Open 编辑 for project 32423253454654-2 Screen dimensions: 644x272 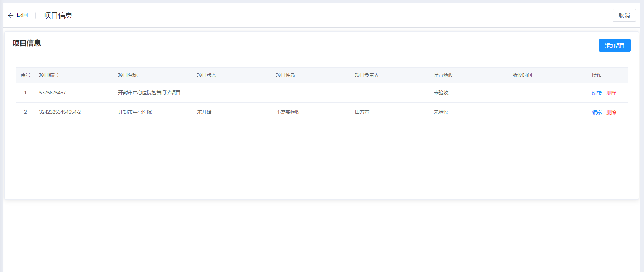597,112
